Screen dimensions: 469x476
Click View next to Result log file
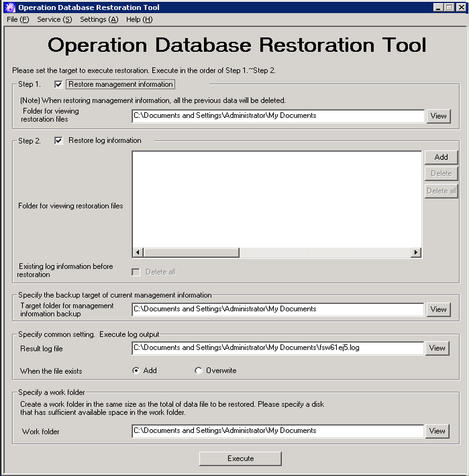click(437, 348)
